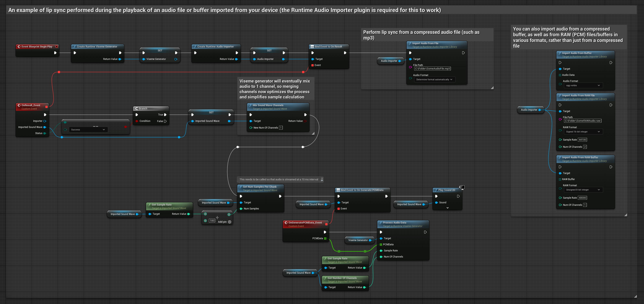The width and height of the screenshot is (644, 304).
Task: Click the Add pin plus icon on the divide node
Action: [x=230, y=222]
